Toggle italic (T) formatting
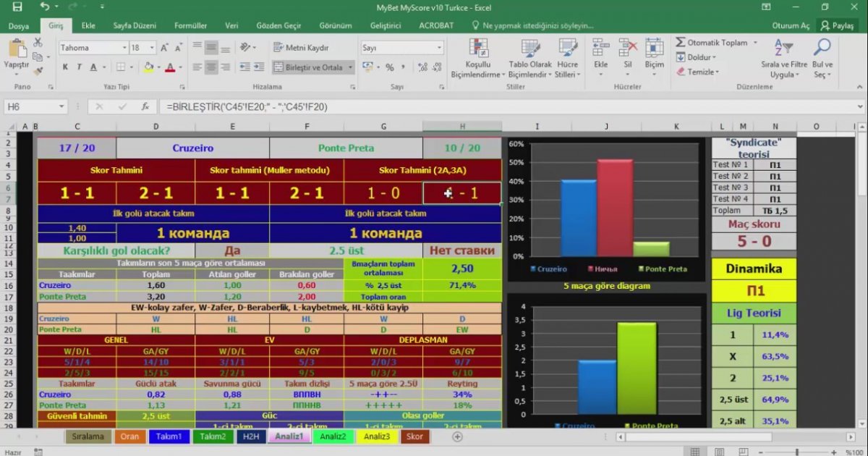 click(79, 67)
